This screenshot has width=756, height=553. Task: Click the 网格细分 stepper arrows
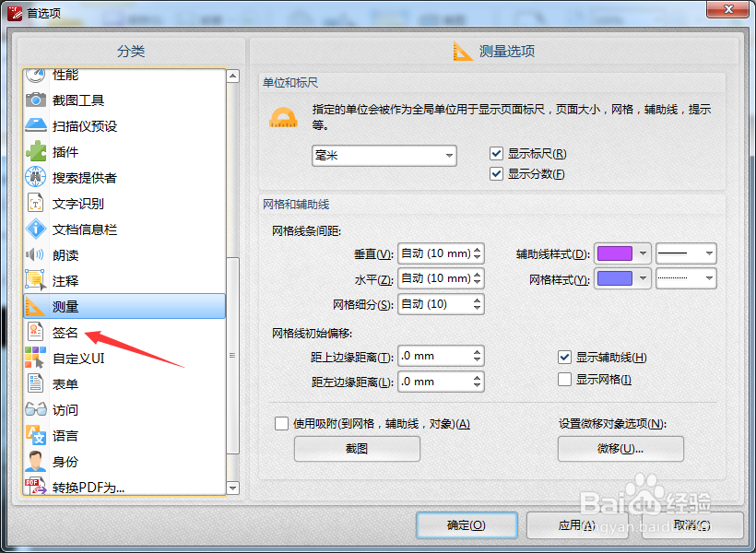click(478, 304)
